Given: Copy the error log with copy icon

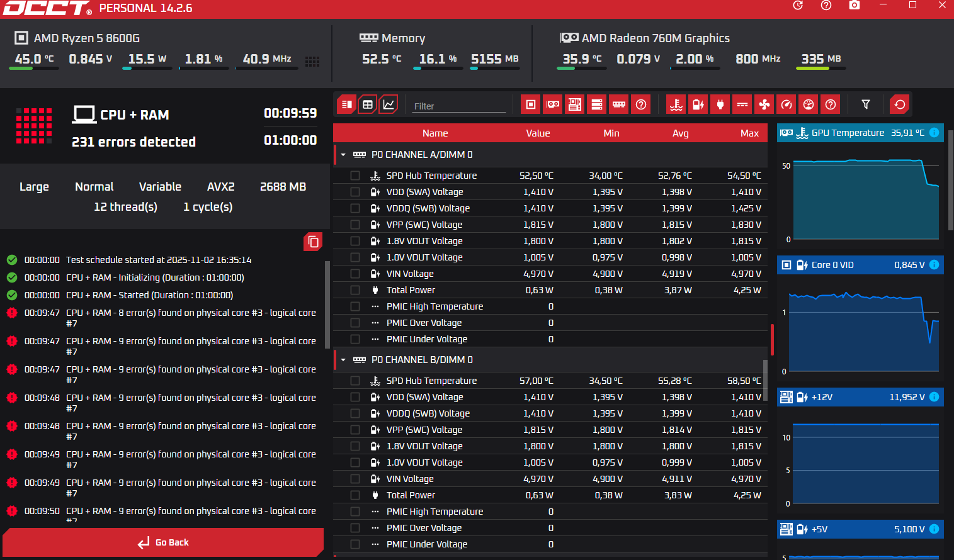Looking at the screenshot, I should [x=313, y=242].
